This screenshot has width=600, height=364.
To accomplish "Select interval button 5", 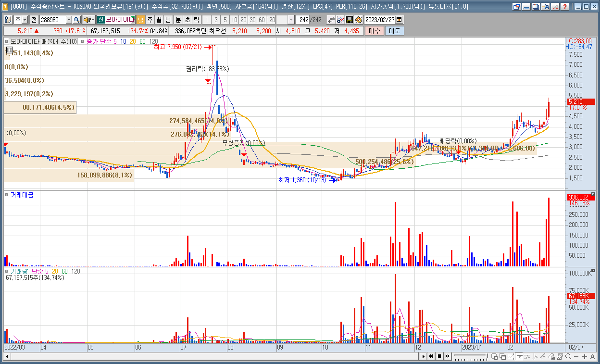I will coord(225,20).
